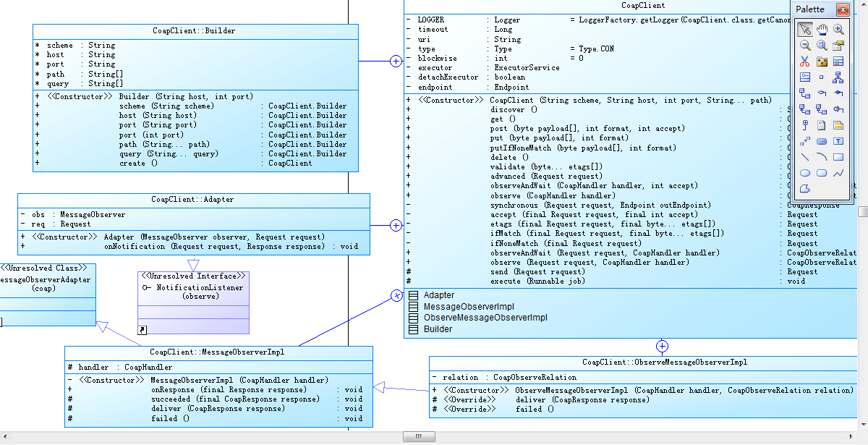Screen dimensions: 868x445
Task: Click inner-link plus circle above ObserveMessageObserverImpl
Action: point(662,346)
